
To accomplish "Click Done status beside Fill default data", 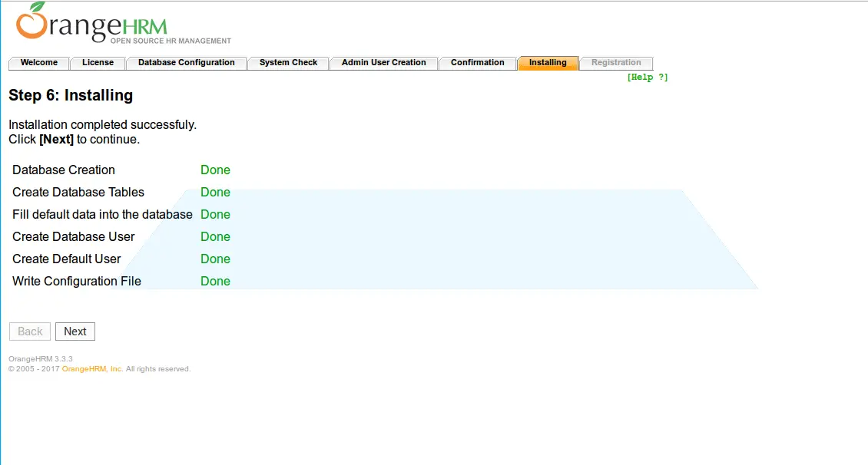I will 215,214.
